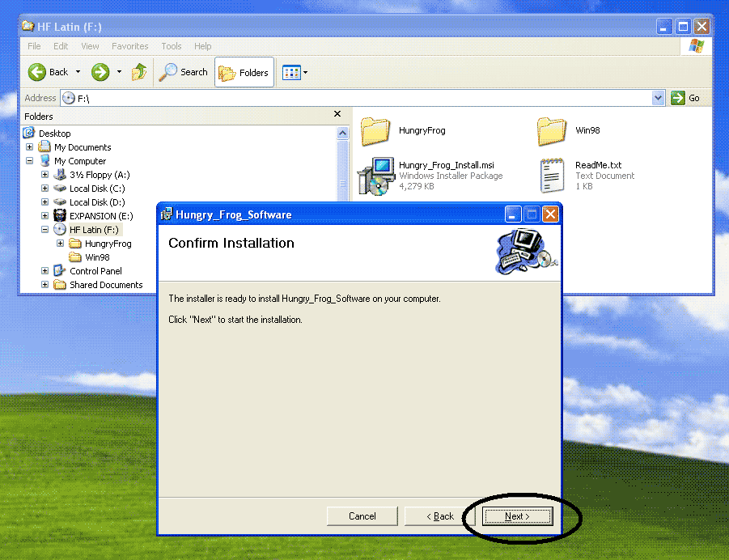This screenshot has height=560, width=729.
Task: Open the Hungry_Frog_Install.msi installer icon
Action: coord(375,176)
